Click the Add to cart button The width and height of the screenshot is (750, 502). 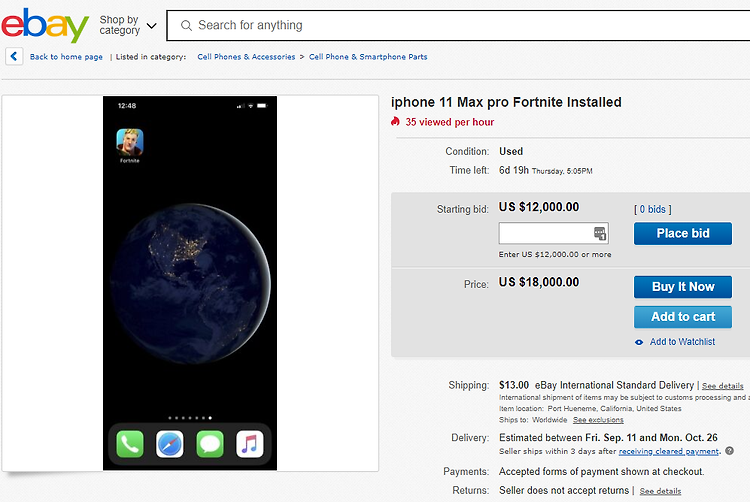coord(683,317)
